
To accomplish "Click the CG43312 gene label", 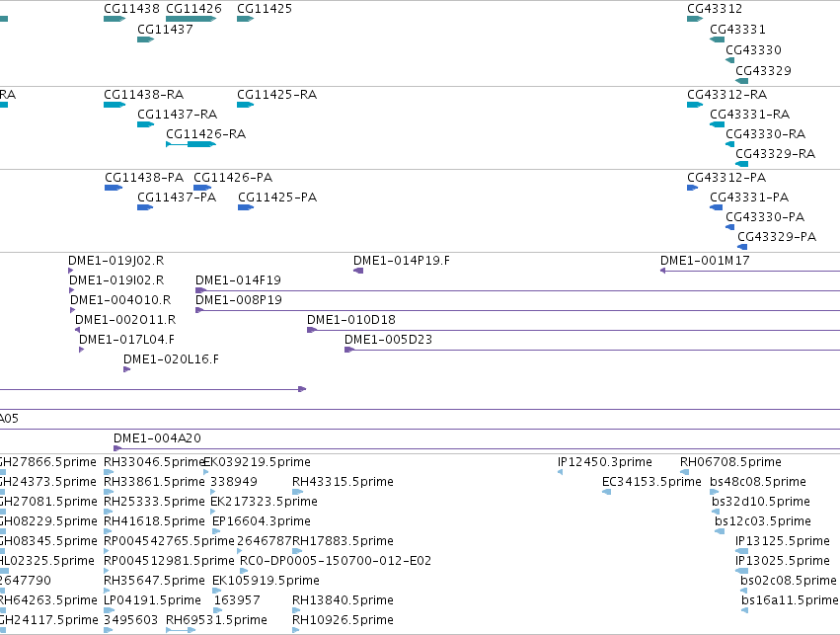I will point(714,9).
